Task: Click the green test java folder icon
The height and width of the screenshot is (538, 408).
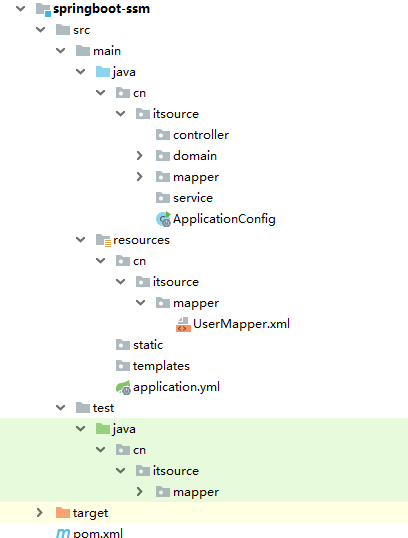Action: click(x=103, y=429)
